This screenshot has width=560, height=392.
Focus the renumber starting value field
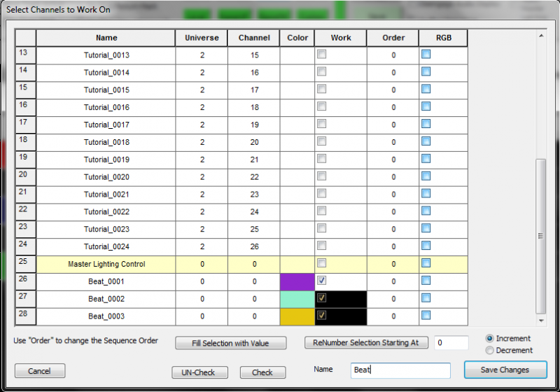(451, 343)
